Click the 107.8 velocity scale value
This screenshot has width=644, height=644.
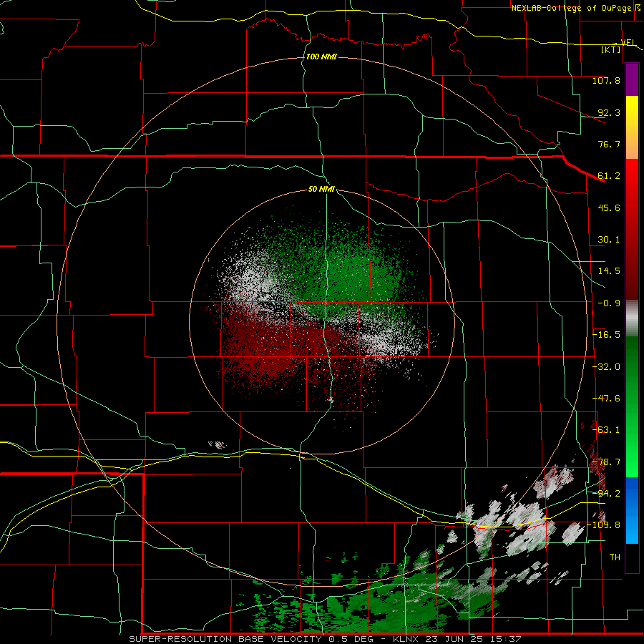tap(606, 80)
